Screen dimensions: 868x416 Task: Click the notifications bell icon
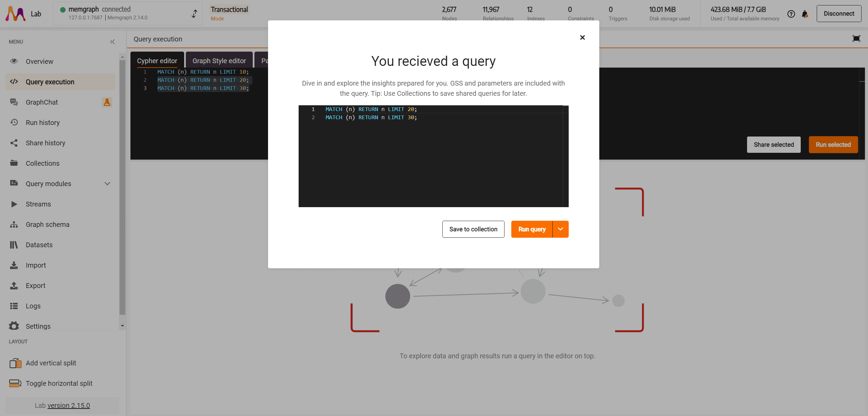pyautogui.click(x=804, y=14)
